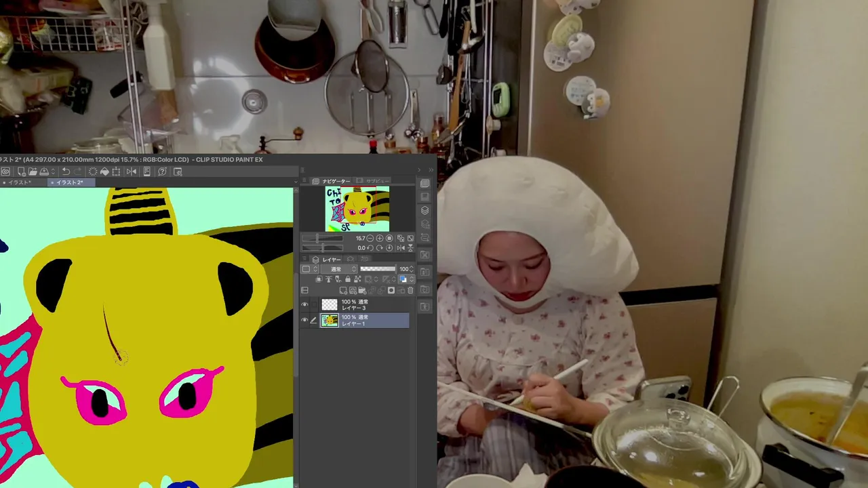Image resolution: width=868 pixels, height=488 pixels.
Task: Click the smartphone connection icon
Action: coord(146,171)
